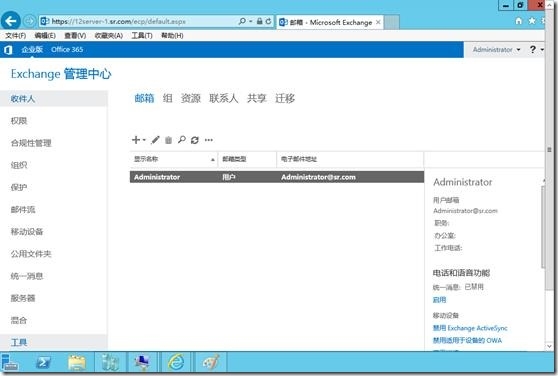Open the favorites star icon
Screen dimensions: 558x376
(532, 21)
